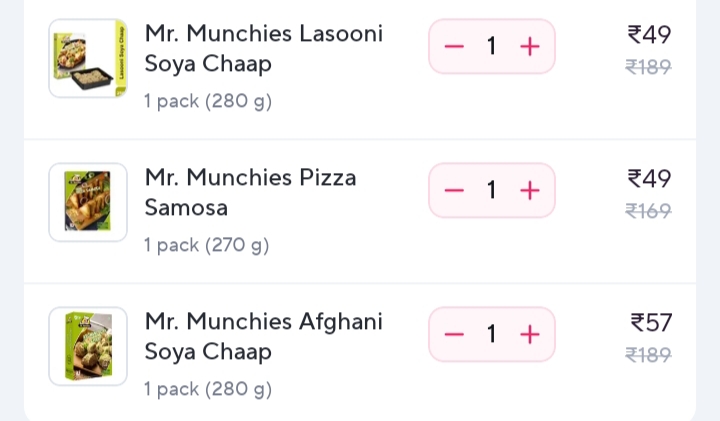Image resolution: width=720 pixels, height=421 pixels.
Task: Open Mr. Munchies Lasooni Soya Chaap details
Action: (x=263, y=49)
